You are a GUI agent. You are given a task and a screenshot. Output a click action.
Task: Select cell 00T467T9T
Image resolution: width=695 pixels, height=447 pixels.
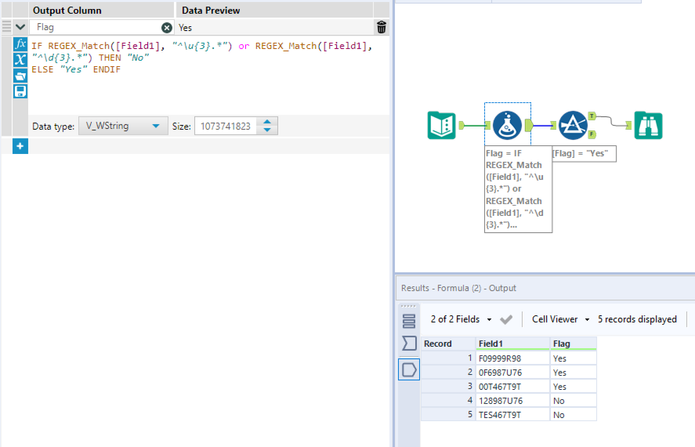[x=512, y=387]
